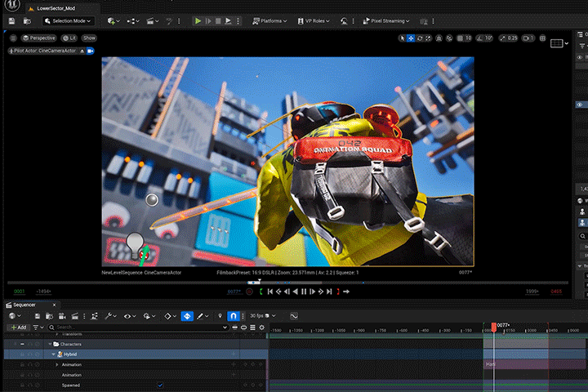This screenshot has width=588, height=392.
Task: Adjust camera speed setting button
Action: [528, 38]
